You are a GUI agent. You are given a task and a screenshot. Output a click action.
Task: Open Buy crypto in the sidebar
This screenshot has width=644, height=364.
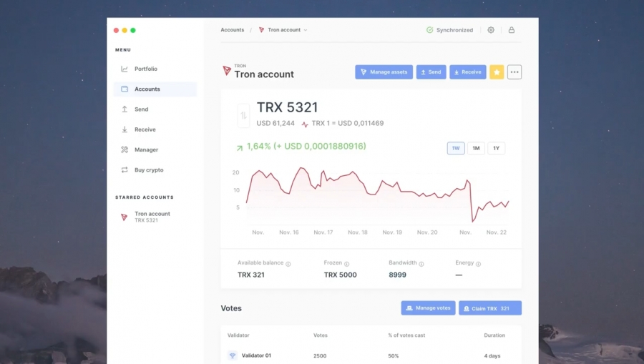tap(155, 170)
